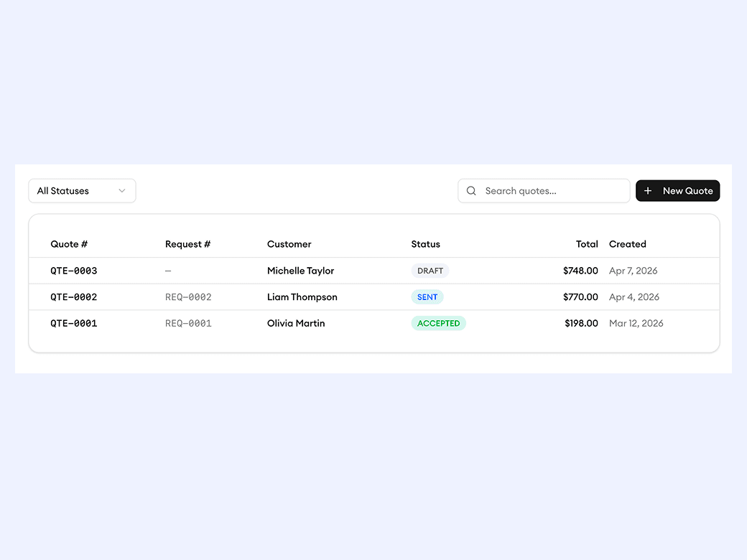Select request REQ-0001

[x=188, y=324]
